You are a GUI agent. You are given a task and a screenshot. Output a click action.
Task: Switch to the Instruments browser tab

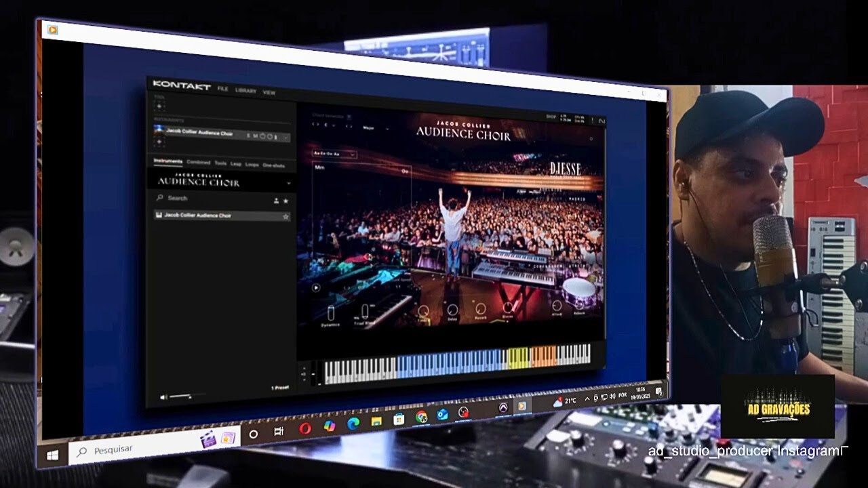pyautogui.click(x=167, y=161)
